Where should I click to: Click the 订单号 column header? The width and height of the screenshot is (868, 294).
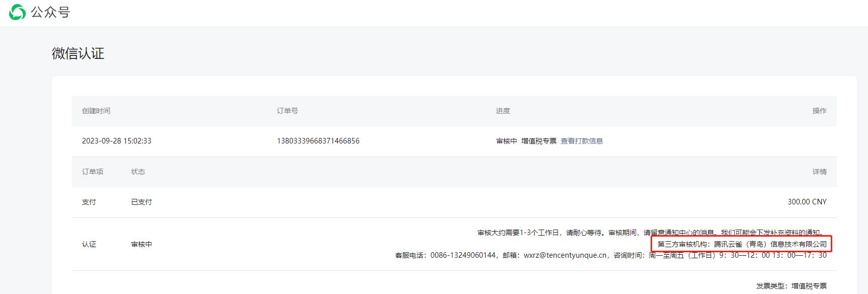[287, 111]
